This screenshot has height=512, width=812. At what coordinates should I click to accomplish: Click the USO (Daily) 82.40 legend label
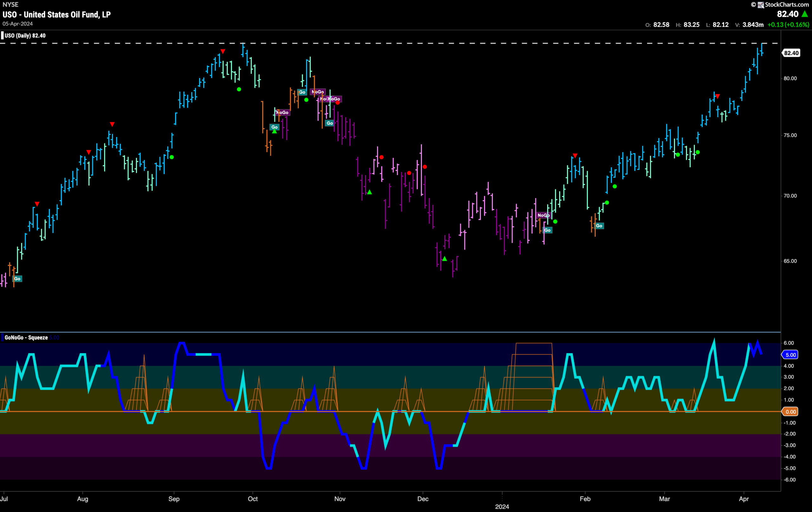pyautogui.click(x=25, y=36)
